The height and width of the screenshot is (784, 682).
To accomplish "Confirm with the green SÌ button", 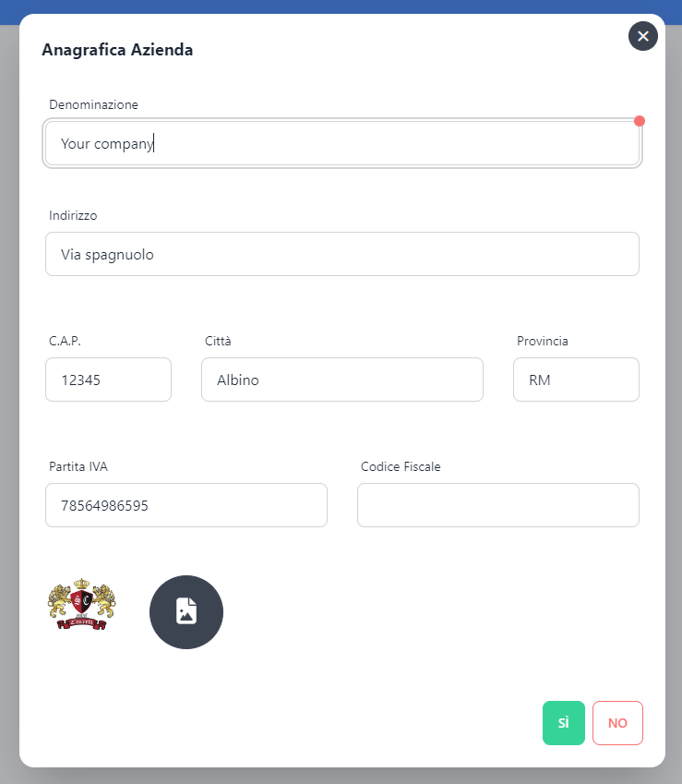I will 563,723.
